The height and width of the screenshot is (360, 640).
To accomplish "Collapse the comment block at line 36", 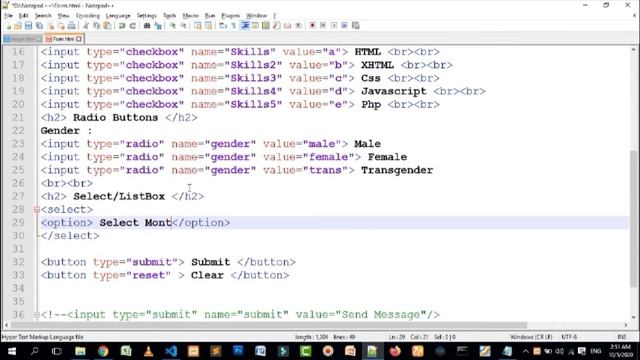I will point(36,315).
